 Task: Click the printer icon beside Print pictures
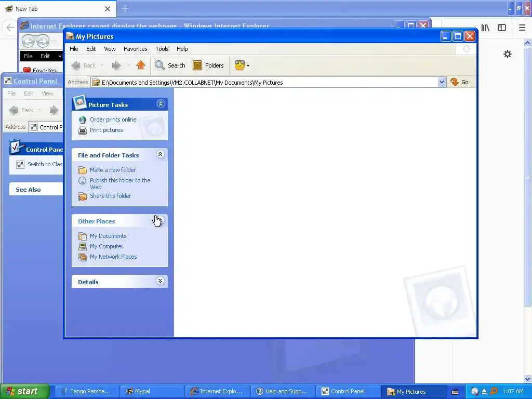coord(83,130)
